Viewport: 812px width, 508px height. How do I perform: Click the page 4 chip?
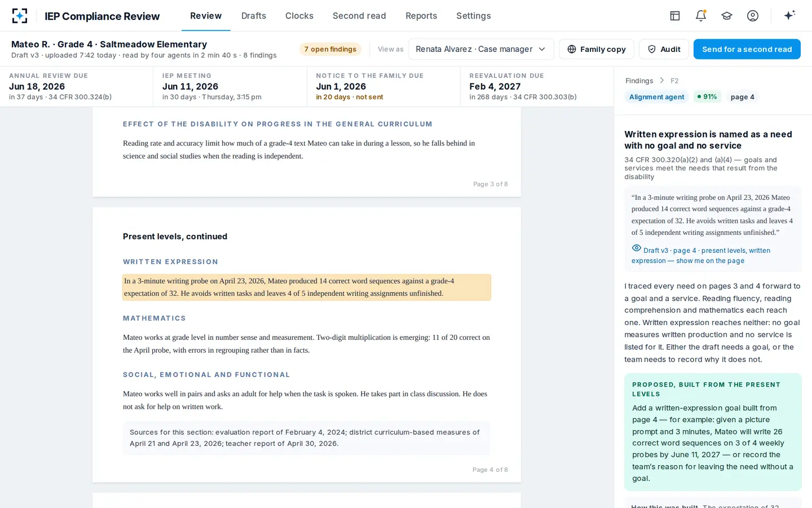coord(742,97)
